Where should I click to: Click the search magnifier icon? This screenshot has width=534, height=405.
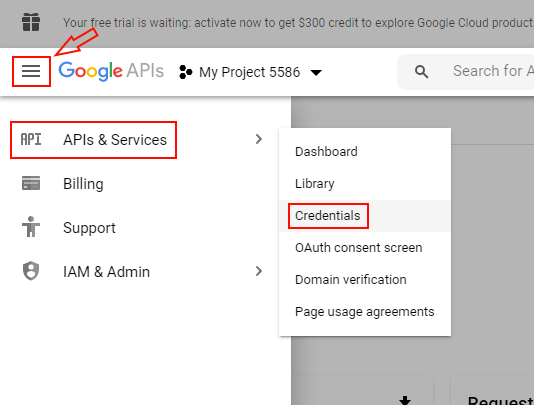pyautogui.click(x=422, y=72)
